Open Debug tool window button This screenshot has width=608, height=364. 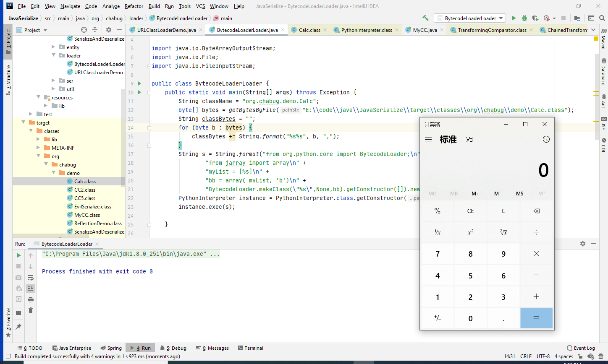[173, 348]
